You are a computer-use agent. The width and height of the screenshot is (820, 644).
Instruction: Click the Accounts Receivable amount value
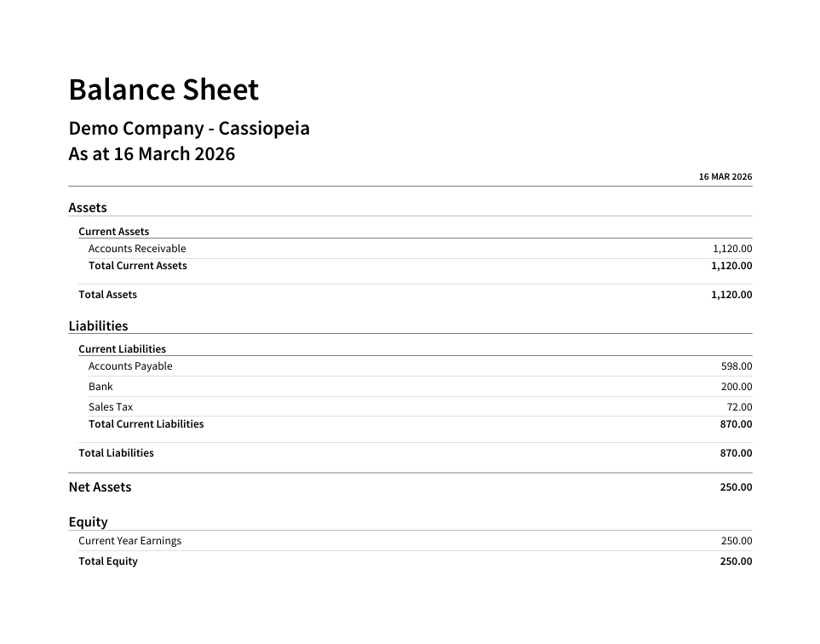[x=732, y=250]
